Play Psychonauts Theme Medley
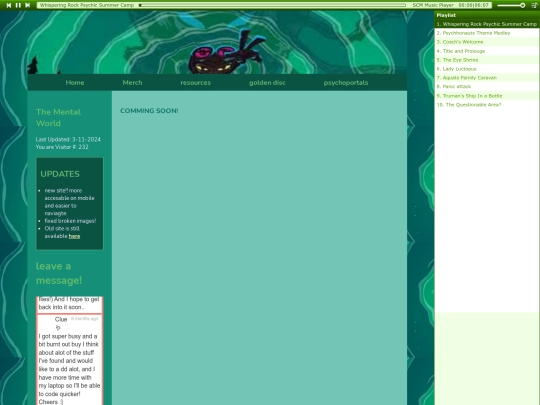 pos(487,33)
